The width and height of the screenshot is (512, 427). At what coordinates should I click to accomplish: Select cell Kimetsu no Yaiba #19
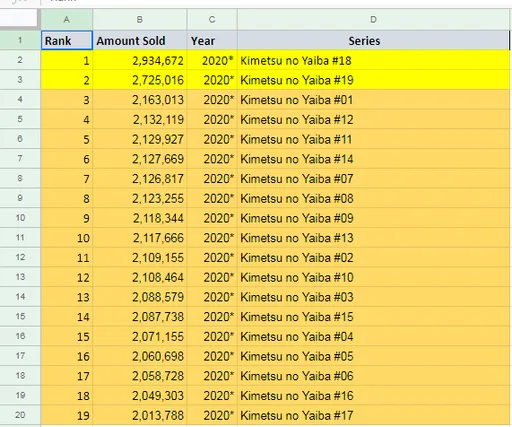point(373,80)
